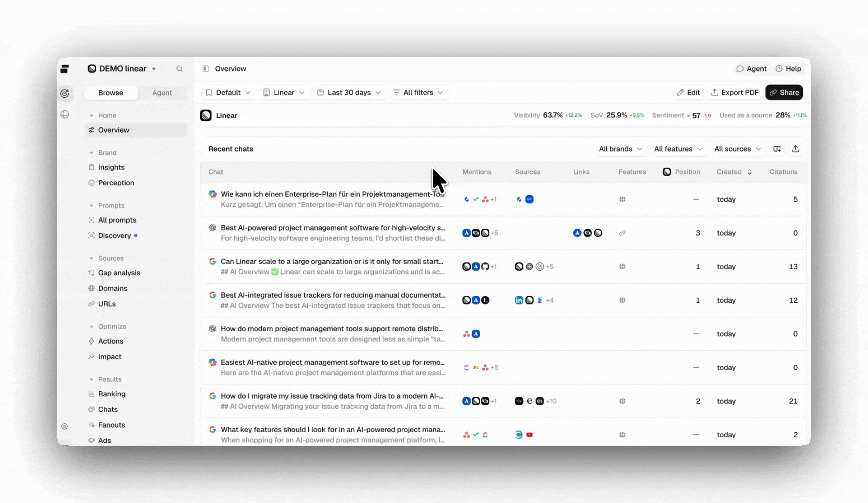Click the link icon in Features for row with Position 3
Viewport: 868px width, 503px height.
pyautogui.click(x=622, y=233)
